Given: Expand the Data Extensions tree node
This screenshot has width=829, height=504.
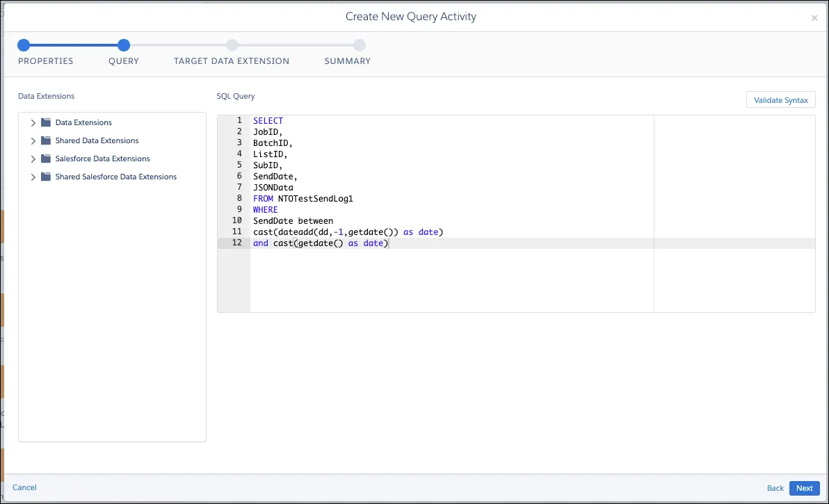Looking at the screenshot, I should pyautogui.click(x=32, y=122).
